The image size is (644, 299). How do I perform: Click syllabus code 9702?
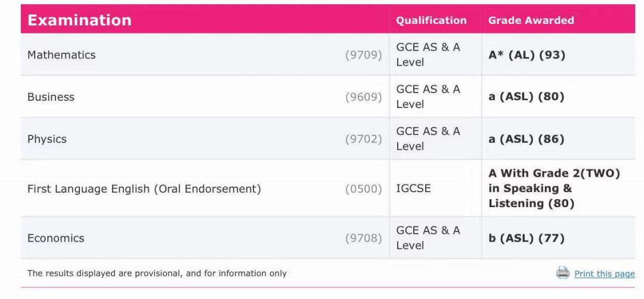pyautogui.click(x=364, y=139)
